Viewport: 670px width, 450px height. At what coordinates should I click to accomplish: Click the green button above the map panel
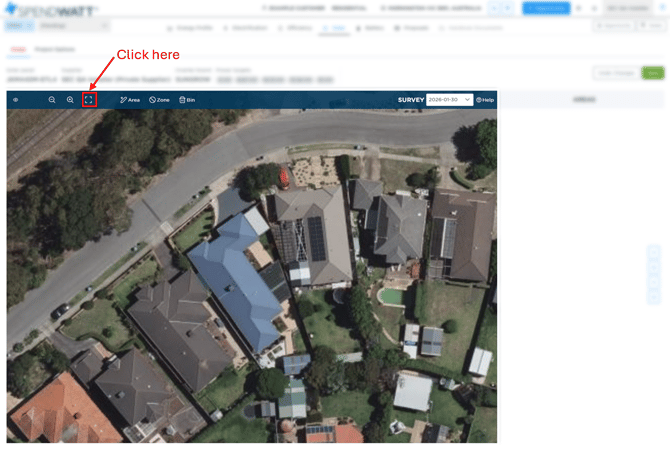pyautogui.click(x=653, y=73)
